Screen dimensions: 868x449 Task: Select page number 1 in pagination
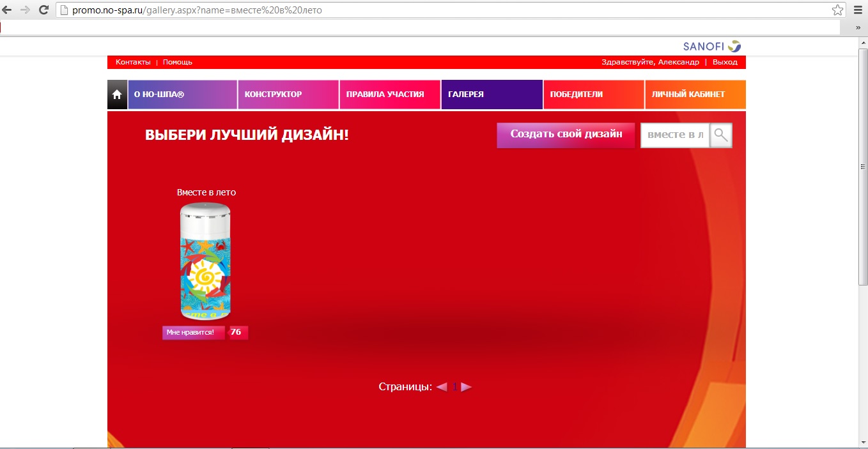tap(455, 387)
